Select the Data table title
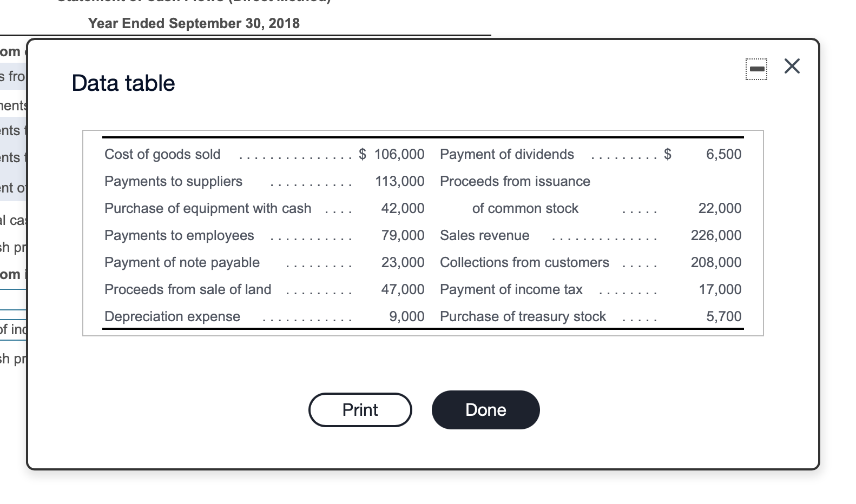The width and height of the screenshot is (856, 504). click(x=123, y=83)
